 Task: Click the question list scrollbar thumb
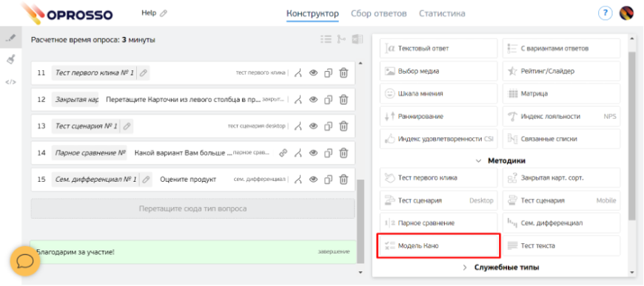tap(360, 221)
